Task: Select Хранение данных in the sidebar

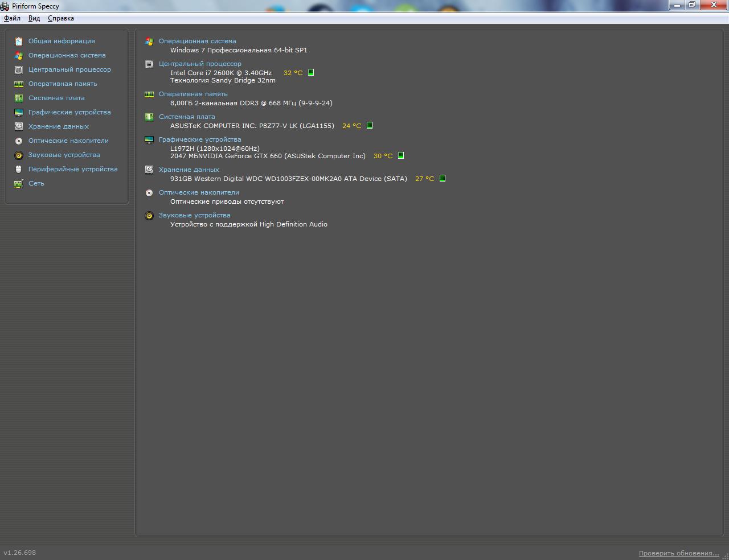Action: [59, 126]
